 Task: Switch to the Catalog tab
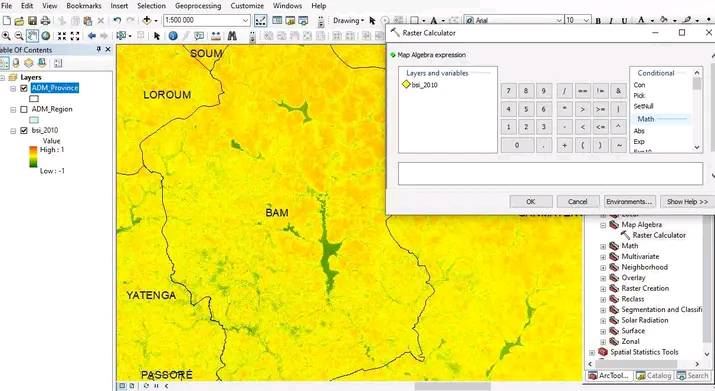(x=654, y=375)
